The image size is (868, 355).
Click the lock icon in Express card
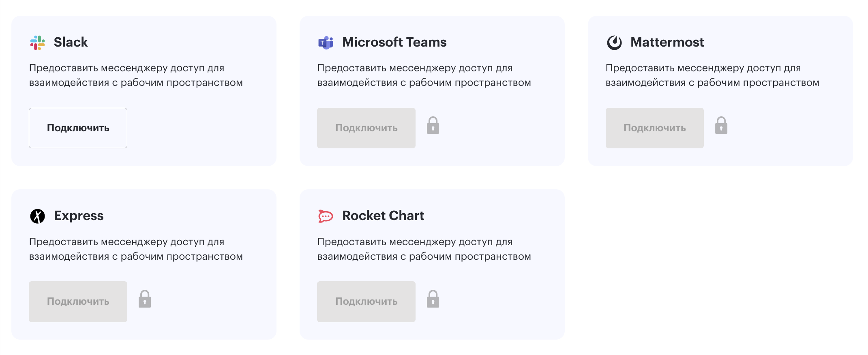pos(145,299)
